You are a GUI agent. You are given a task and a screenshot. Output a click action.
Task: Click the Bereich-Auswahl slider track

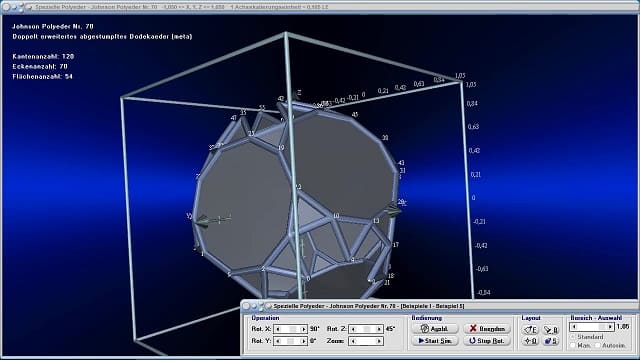tap(592, 327)
